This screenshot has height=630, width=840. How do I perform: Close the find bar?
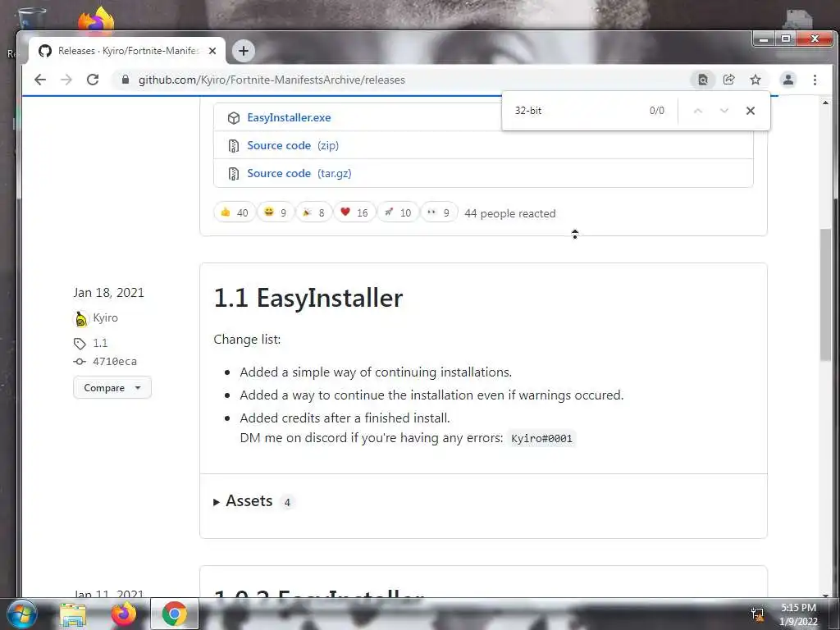tap(750, 111)
